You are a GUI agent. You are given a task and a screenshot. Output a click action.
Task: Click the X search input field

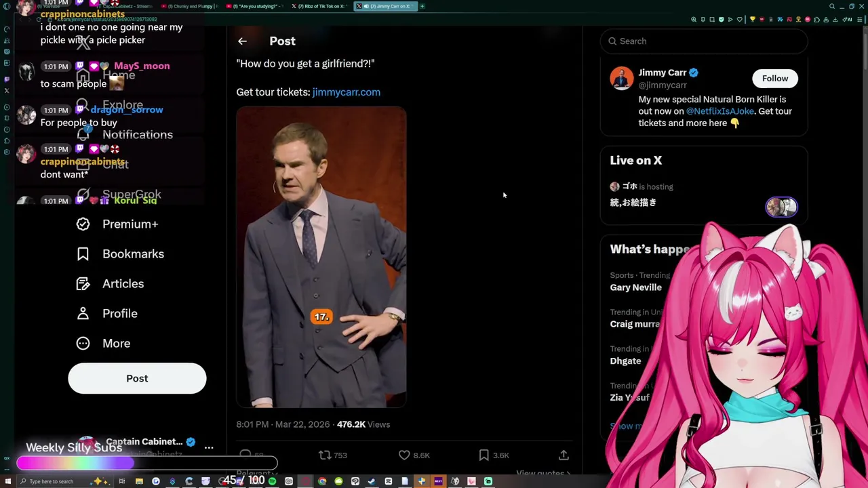click(704, 41)
